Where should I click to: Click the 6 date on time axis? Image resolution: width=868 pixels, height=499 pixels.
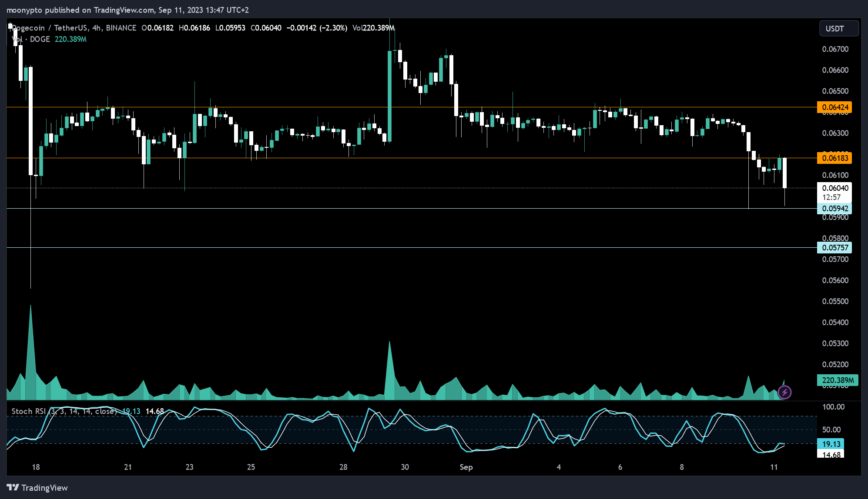point(620,467)
